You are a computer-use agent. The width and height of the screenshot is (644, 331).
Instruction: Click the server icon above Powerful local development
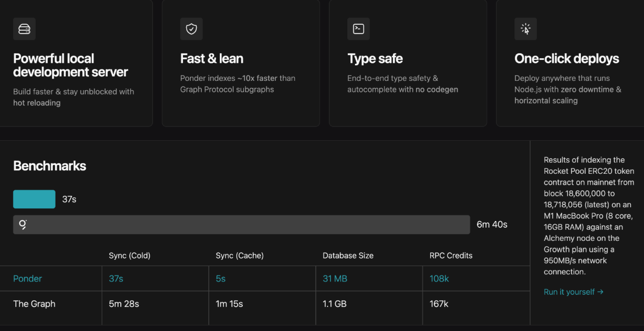point(24,29)
